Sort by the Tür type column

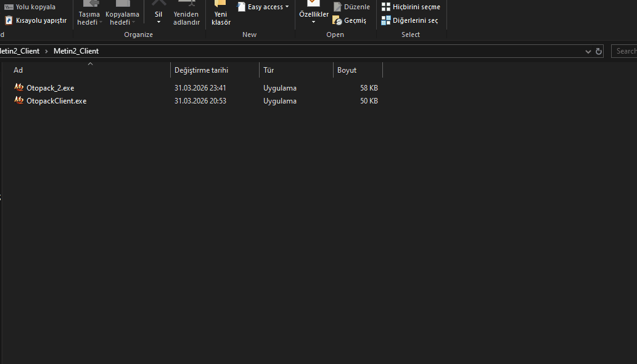[x=296, y=70]
